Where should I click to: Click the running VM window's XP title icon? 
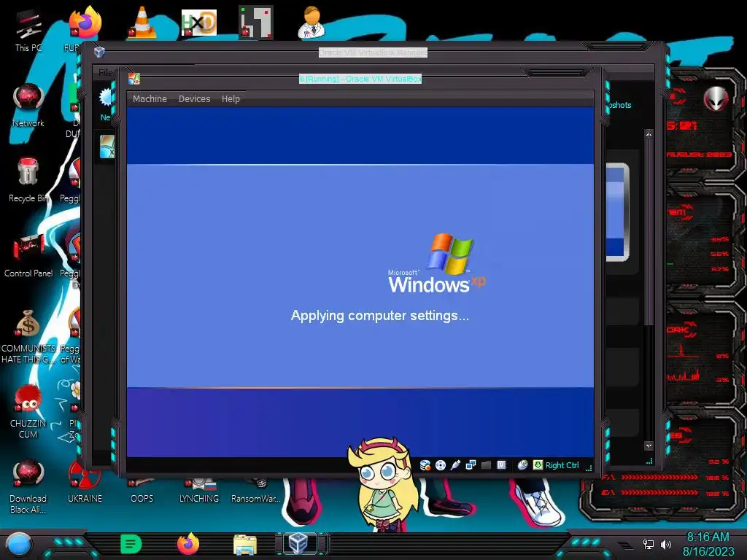(x=134, y=79)
